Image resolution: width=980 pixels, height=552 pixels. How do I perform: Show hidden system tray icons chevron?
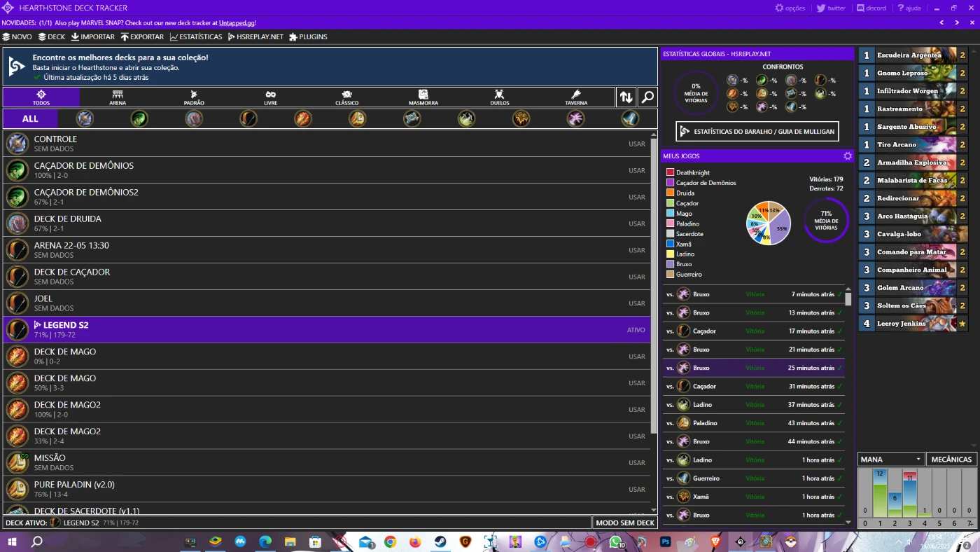[899, 541]
